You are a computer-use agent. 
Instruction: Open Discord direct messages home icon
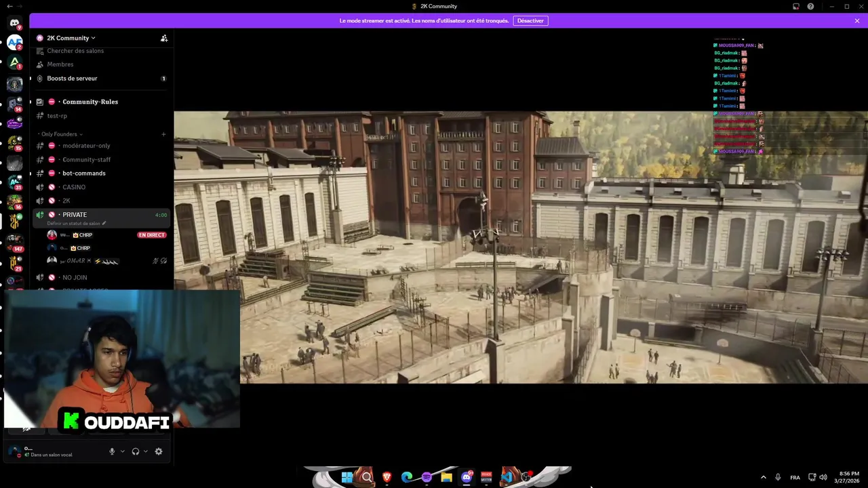pos(14,23)
